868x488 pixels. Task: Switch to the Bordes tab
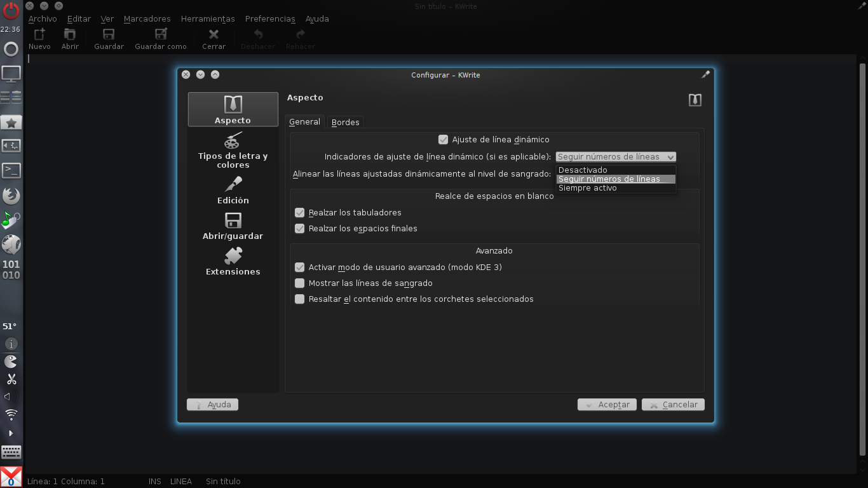point(345,122)
